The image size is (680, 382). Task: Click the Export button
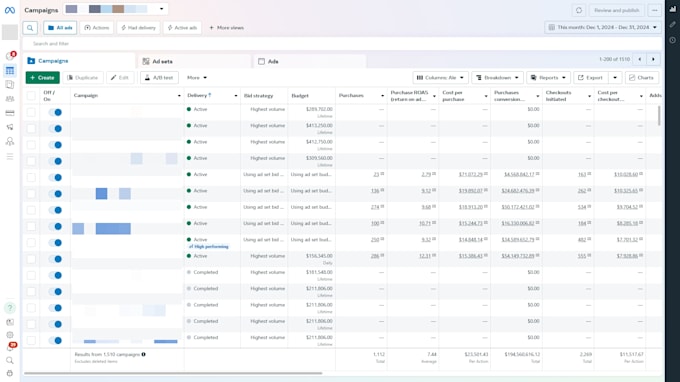(x=591, y=78)
